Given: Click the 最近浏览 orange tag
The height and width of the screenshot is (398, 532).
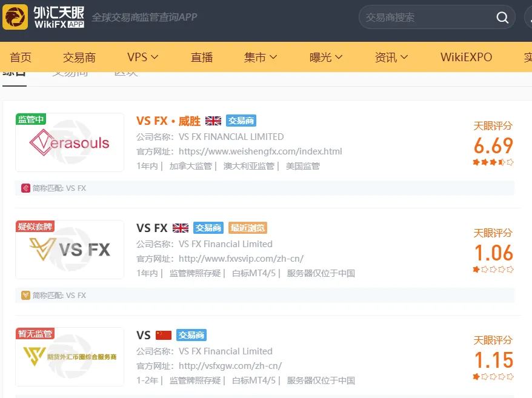Looking at the screenshot, I should click(248, 228).
